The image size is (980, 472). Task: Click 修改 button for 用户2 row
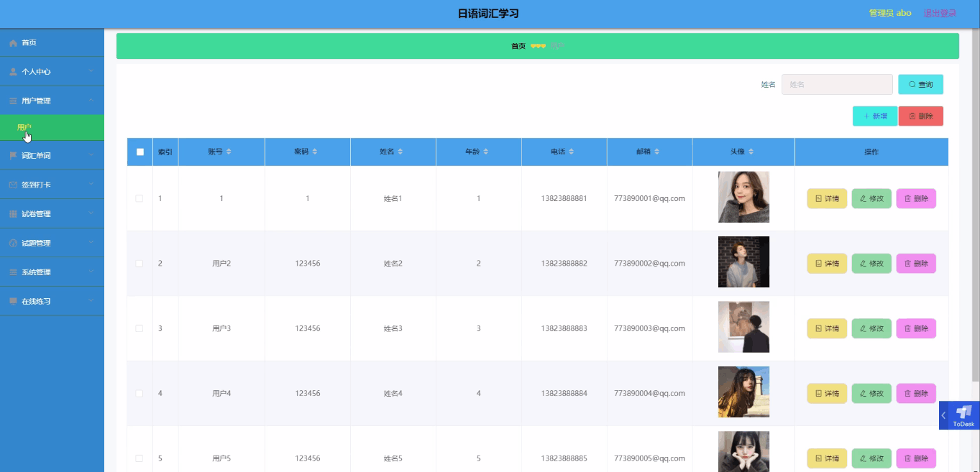(x=871, y=264)
